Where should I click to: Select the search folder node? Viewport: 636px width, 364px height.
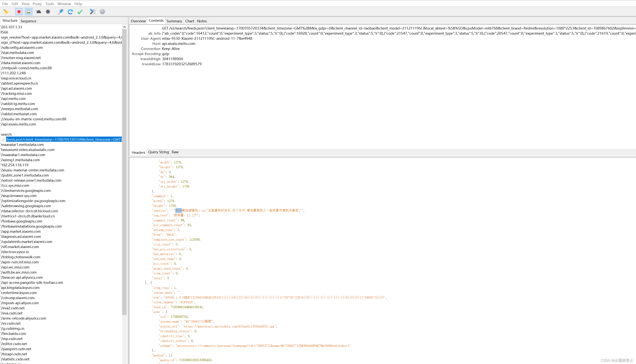(6, 135)
